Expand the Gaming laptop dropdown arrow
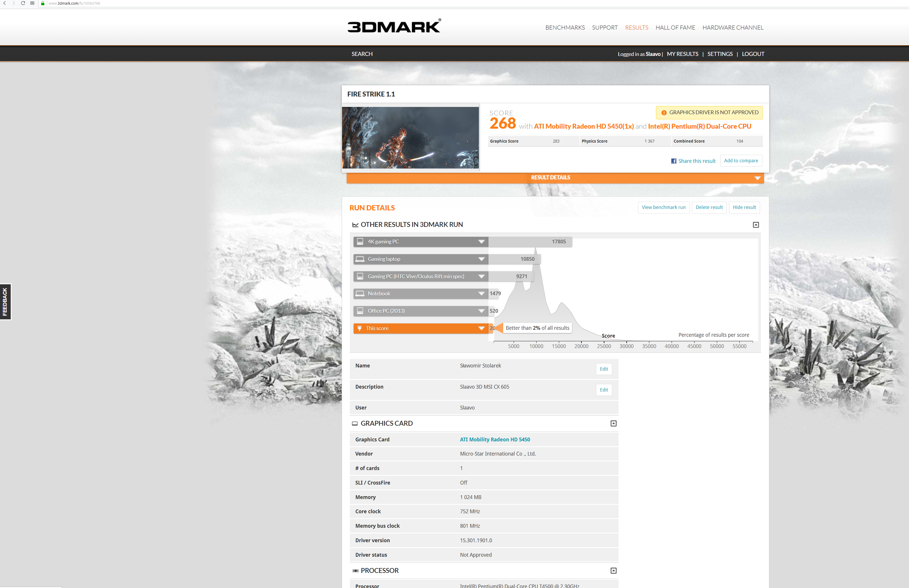 pos(481,259)
